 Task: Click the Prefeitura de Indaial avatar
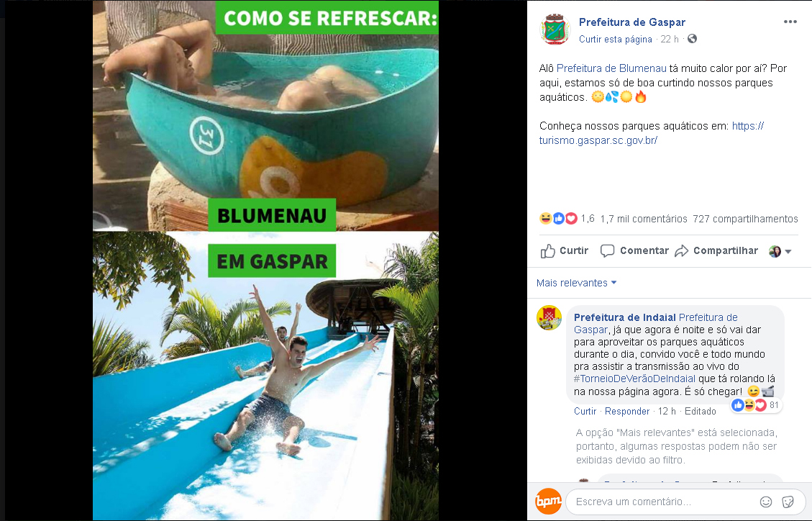click(549, 317)
